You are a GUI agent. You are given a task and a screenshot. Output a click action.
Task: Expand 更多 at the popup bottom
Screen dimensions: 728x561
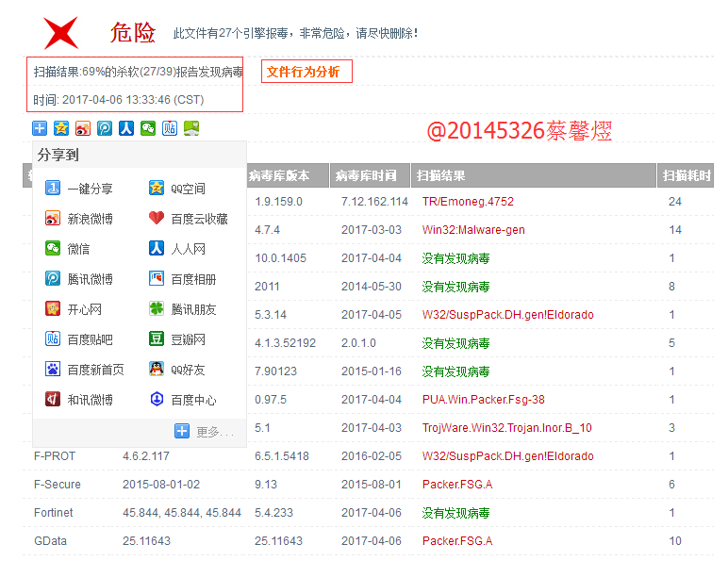[205, 432]
